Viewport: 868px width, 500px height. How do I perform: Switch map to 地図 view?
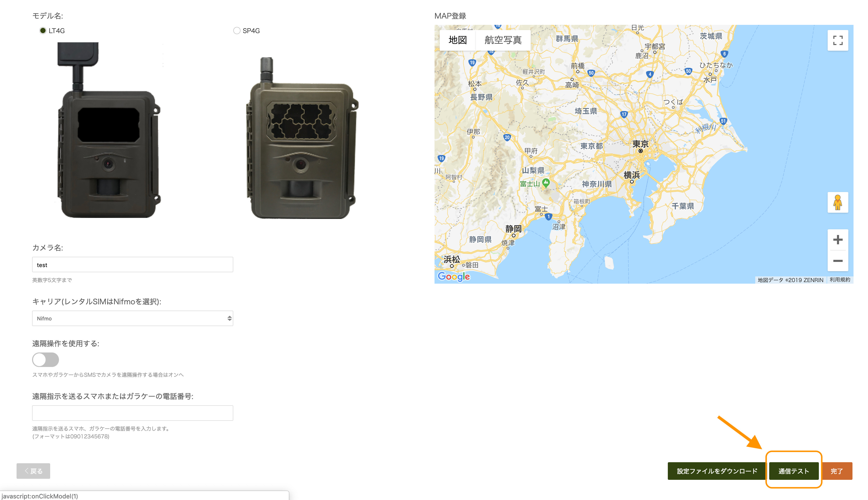(x=457, y=40)
